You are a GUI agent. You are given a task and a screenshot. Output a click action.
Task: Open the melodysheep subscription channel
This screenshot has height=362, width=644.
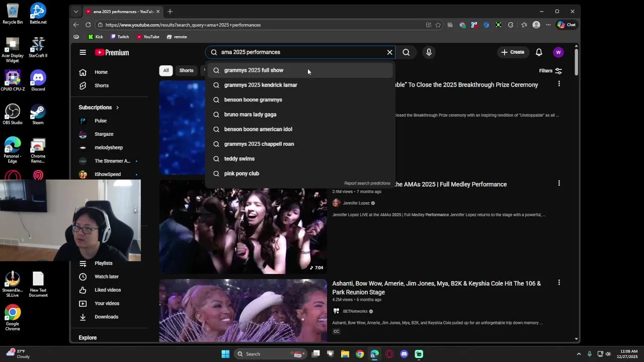click(109, 148)
